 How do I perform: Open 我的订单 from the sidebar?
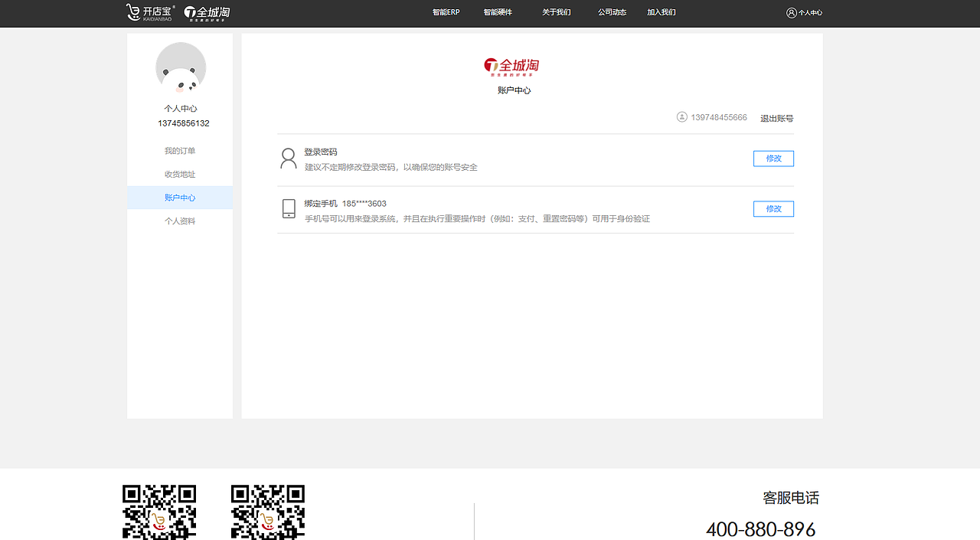click(x=179, y=151)
